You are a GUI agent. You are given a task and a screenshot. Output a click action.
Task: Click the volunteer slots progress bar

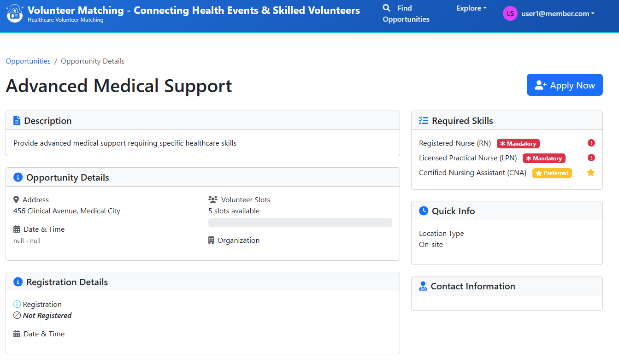click(x=300, y=223)
